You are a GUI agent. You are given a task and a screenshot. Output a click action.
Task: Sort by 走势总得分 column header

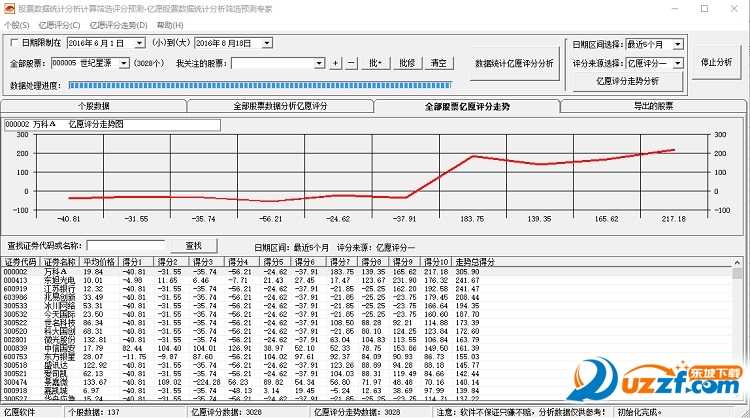pyautogui.click(x=474, y=262)
